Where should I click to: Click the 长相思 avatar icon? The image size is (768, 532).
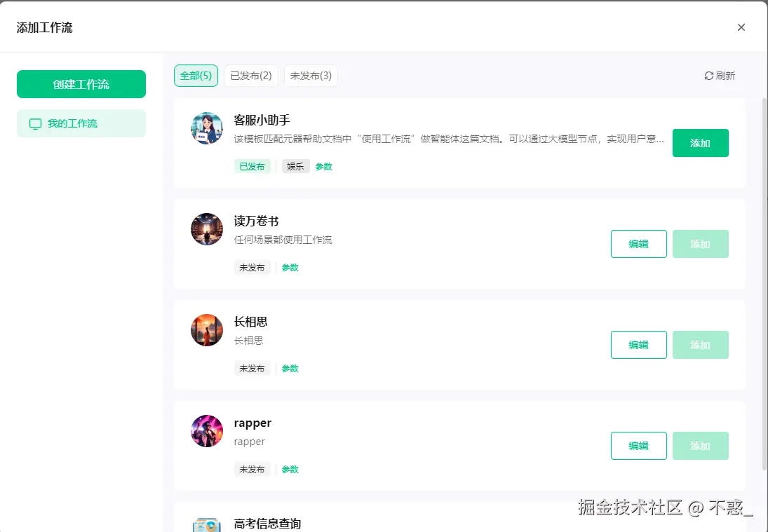(x=206, y=330)
